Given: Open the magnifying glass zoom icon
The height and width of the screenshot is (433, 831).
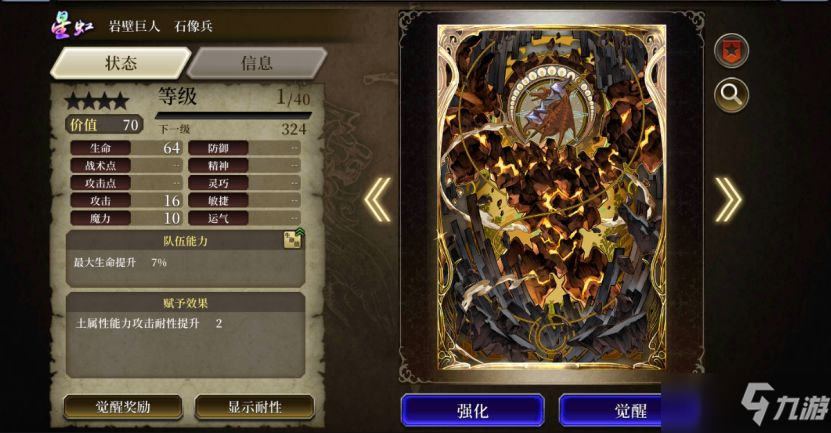Looking at the screenshot, I should point(731,95).
